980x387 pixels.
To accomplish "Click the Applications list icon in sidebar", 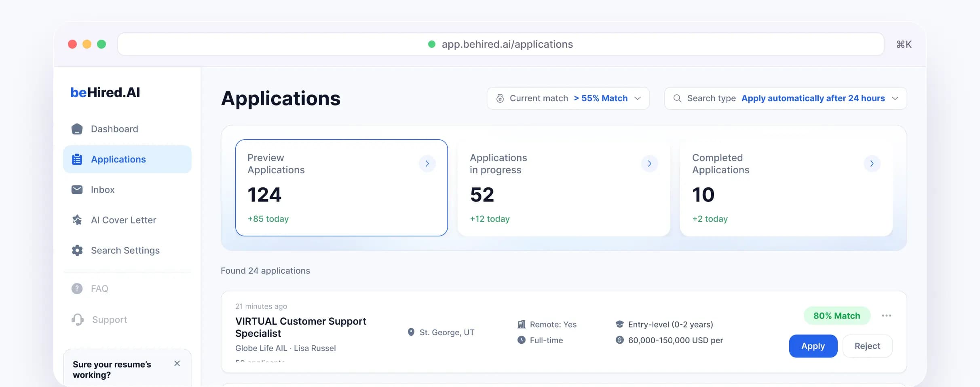I will tap(77, 159).
